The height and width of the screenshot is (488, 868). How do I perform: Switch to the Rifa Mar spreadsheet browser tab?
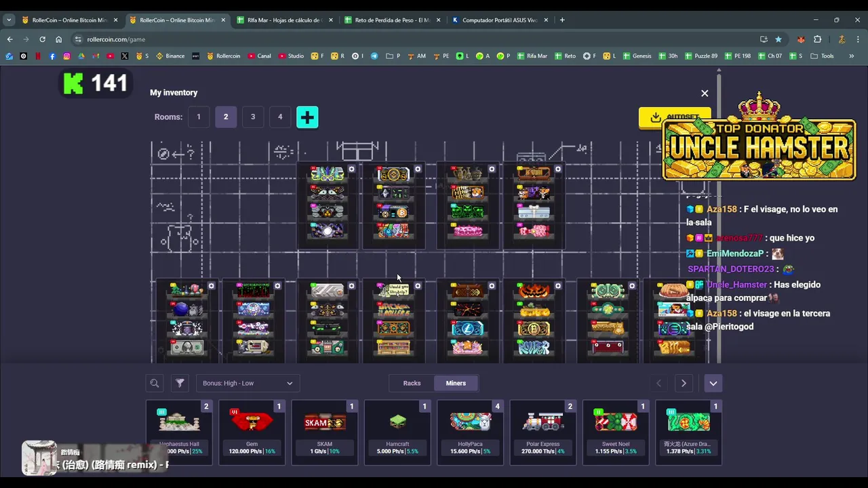(x=285, y=20)
